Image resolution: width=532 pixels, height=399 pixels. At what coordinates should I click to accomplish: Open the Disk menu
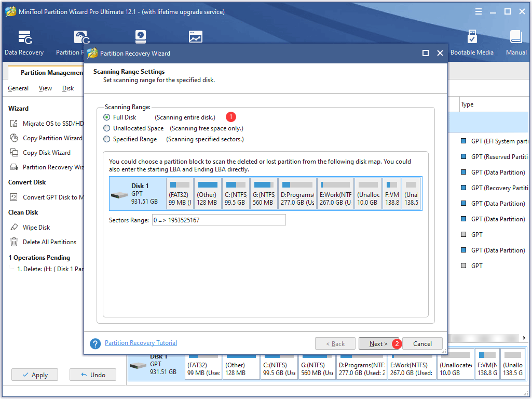(68, 88)
